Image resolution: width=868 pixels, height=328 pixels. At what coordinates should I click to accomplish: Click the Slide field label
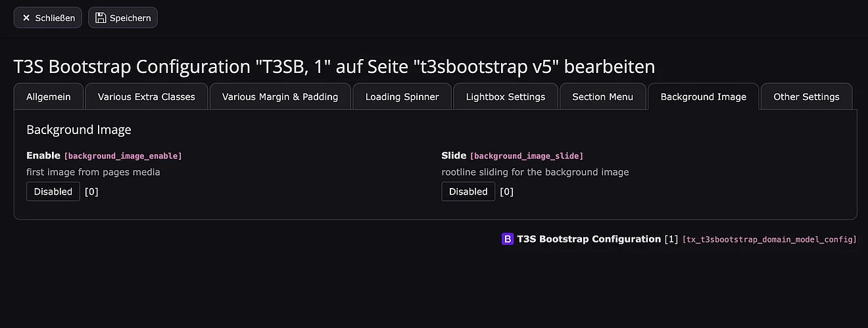(454, 156)
